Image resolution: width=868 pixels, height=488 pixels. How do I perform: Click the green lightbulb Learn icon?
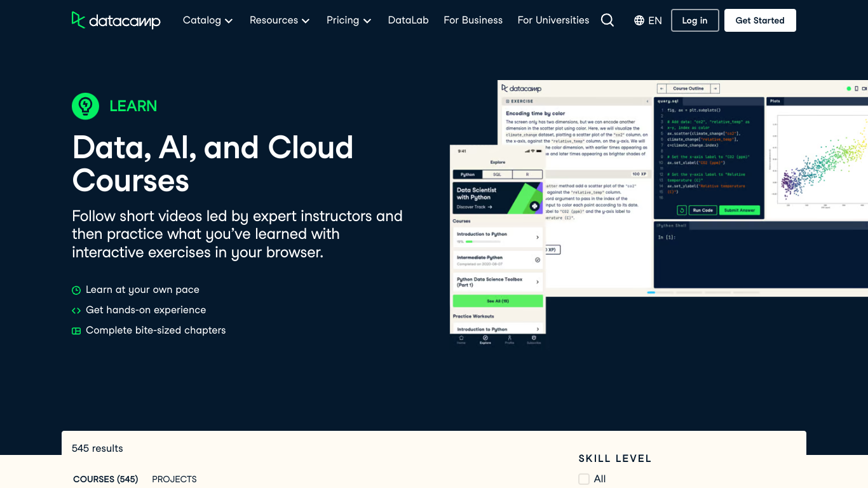(85, 106)
